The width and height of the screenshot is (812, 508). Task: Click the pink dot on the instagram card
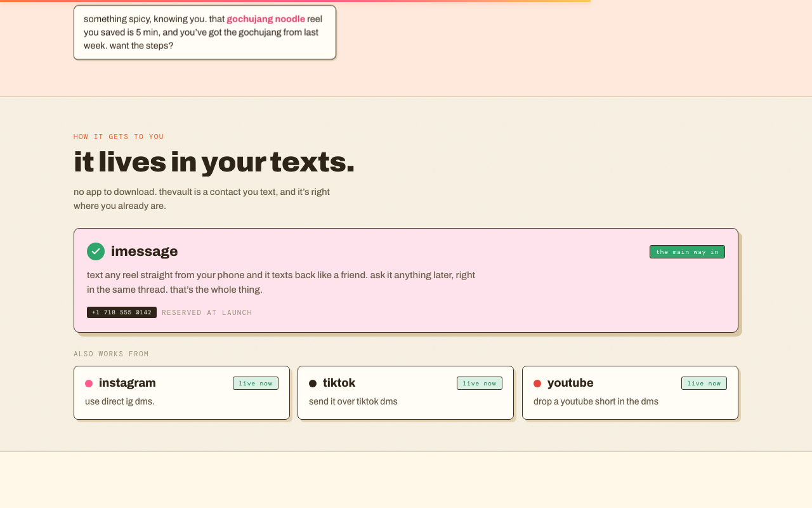(x=89, y=384)
